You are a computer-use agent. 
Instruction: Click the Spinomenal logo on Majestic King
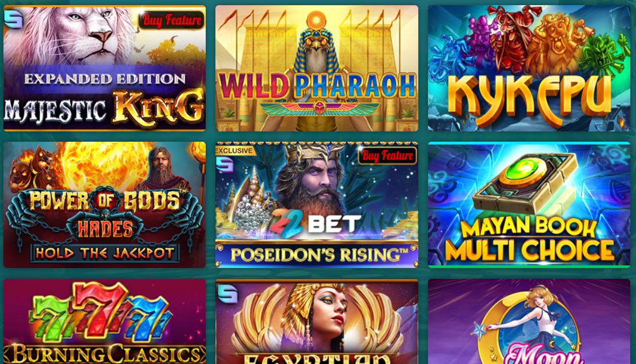[13, 19]
